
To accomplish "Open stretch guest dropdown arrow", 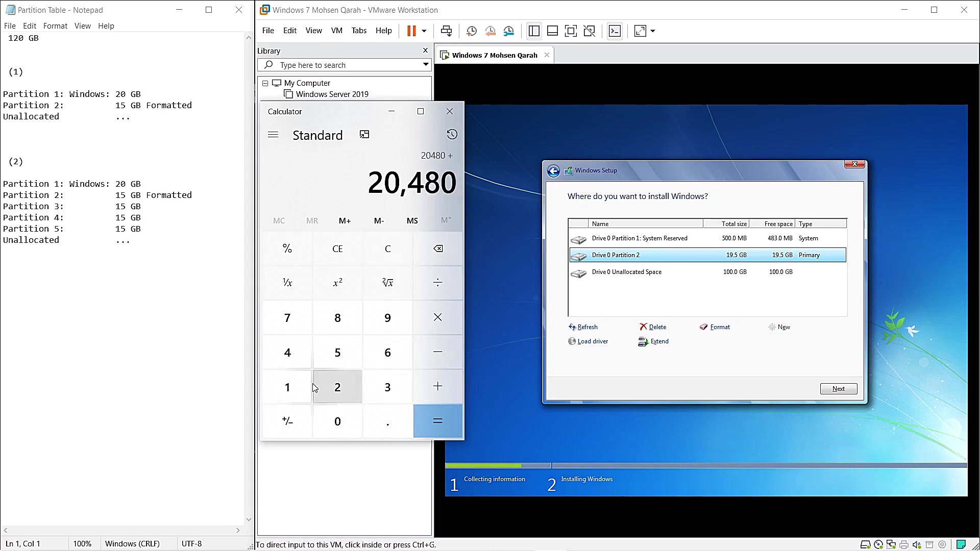I will pyautogui.click(x=653, y=31).
